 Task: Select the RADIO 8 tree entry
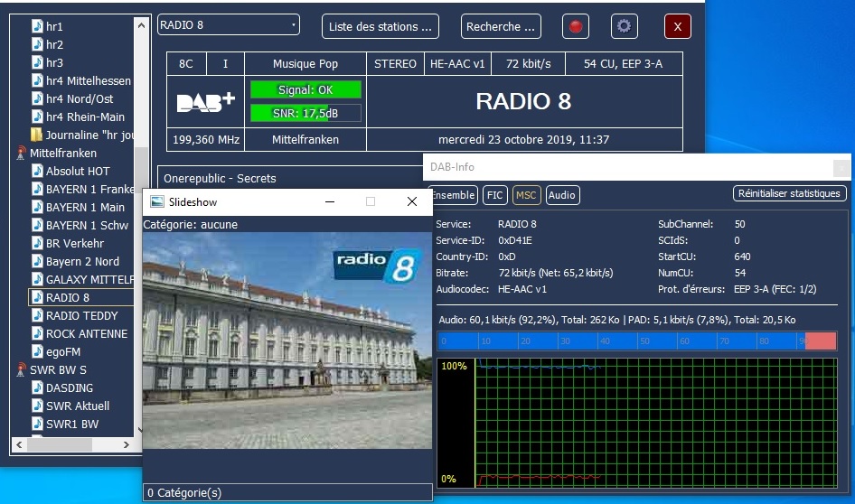pos(80,297)
